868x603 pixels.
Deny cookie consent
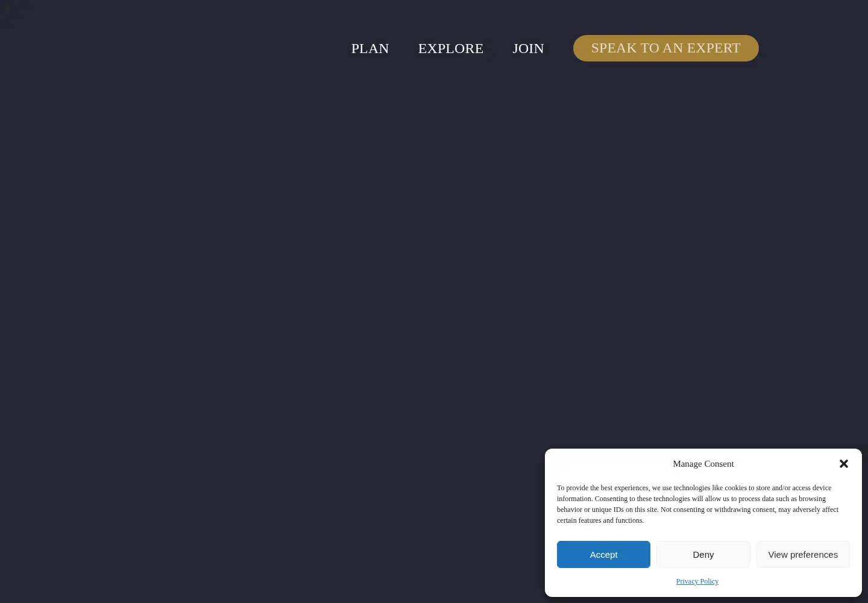pyautogui.click(x=703, y=555)
